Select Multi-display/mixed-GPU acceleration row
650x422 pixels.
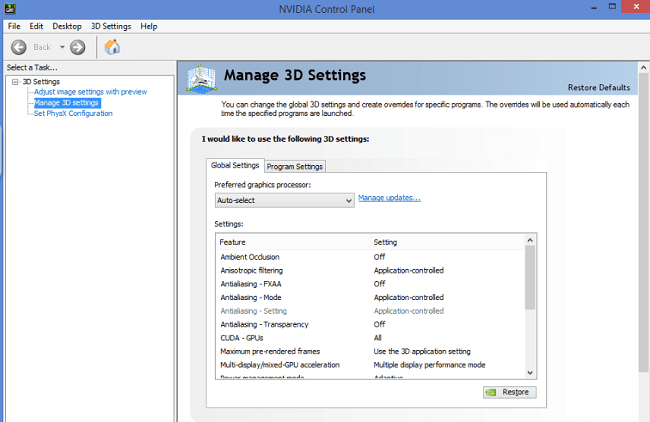click(x=370, y=365)
